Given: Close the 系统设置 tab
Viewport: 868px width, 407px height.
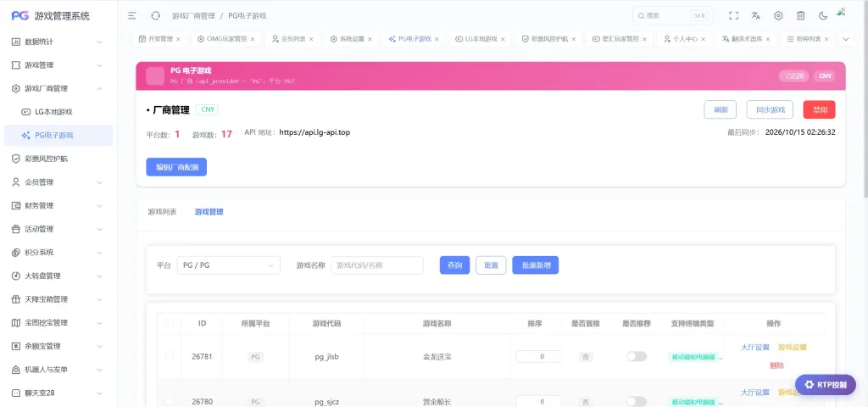Looking at the screenshot, I should click(370, 39).
